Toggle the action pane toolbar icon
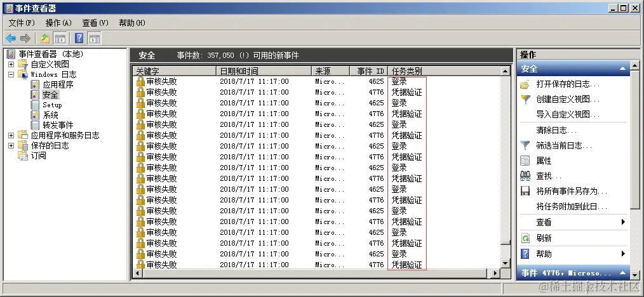The width and height of the screenshot is (644, 297). click(95, 39)
